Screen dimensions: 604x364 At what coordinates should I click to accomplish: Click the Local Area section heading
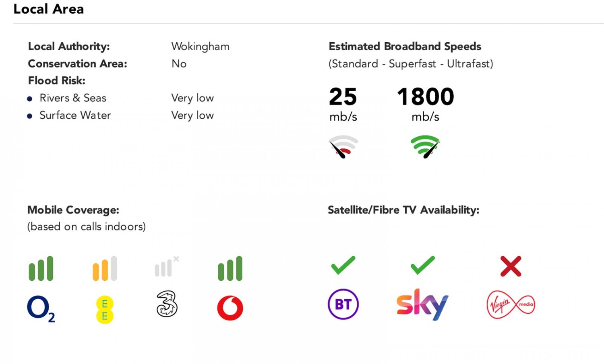[x=49, y=9]
